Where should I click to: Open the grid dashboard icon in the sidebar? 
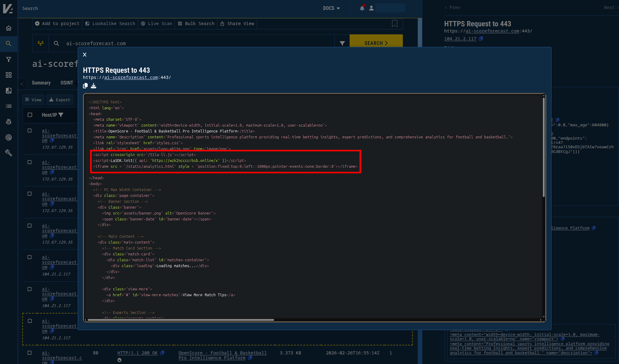(9, 75)
